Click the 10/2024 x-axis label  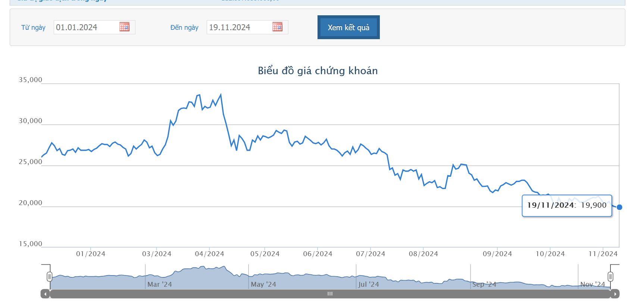click(550, 254)
